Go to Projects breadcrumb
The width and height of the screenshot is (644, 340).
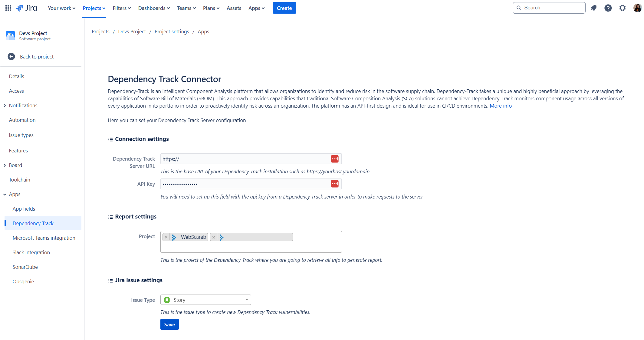pyautogui.click(x=100, y=32)
